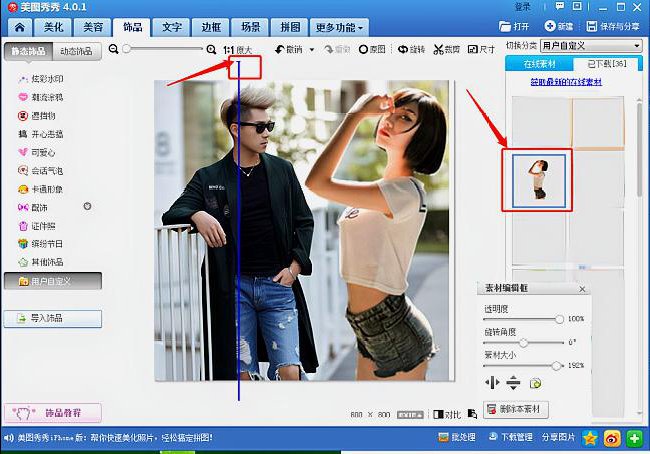The height and width of the screenshot is (454, 650).
Task: Select the girl cutout material thumbnail
Action: (539, 181)
